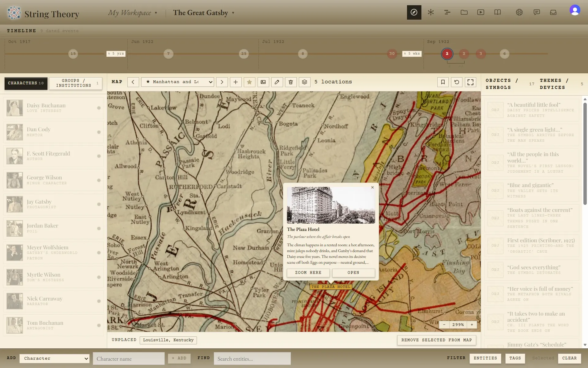This screenshot has height=368, width=588.
Task: Toggle George Wilson's selection dot
Action: click(99, 180)
